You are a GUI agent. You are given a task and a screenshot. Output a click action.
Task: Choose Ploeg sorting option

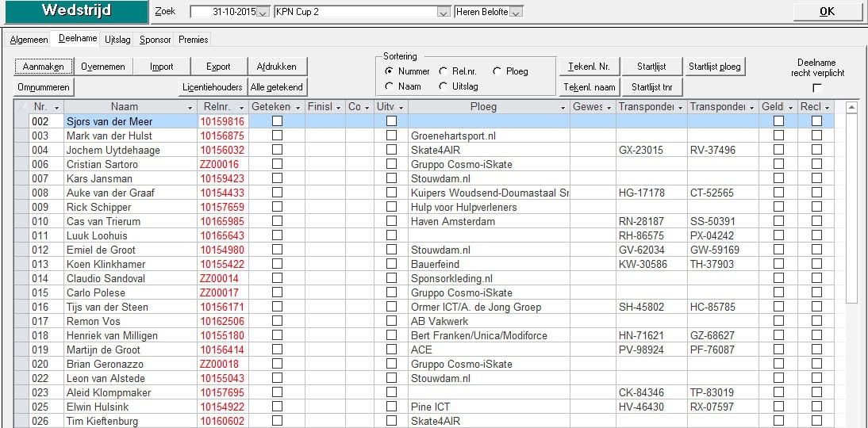[497, 71]
